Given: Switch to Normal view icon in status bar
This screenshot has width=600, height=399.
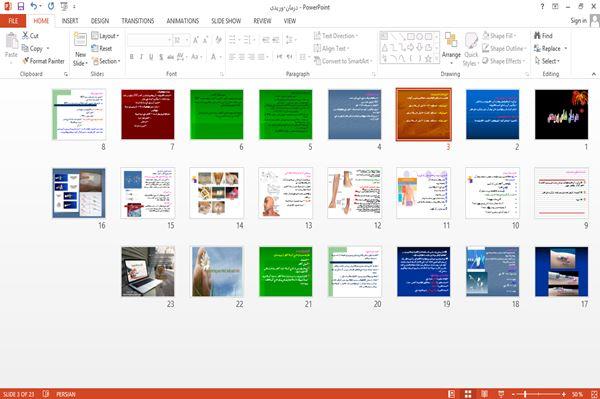Looking at the screenshot, I should [x=452, y=394].
